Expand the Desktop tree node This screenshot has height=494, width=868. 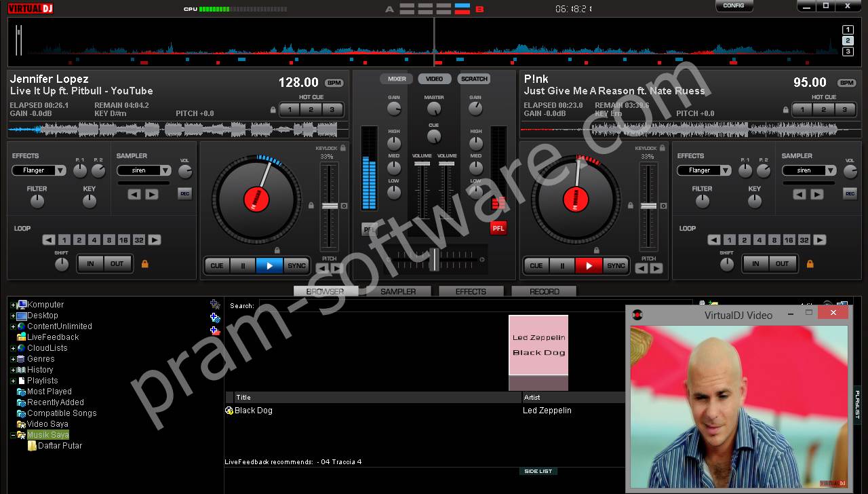13,316
